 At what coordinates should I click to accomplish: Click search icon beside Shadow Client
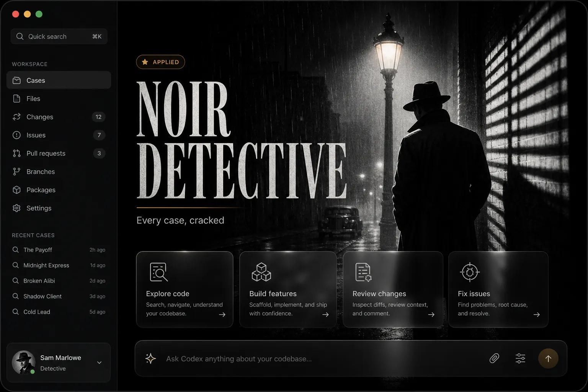(16, 296)
